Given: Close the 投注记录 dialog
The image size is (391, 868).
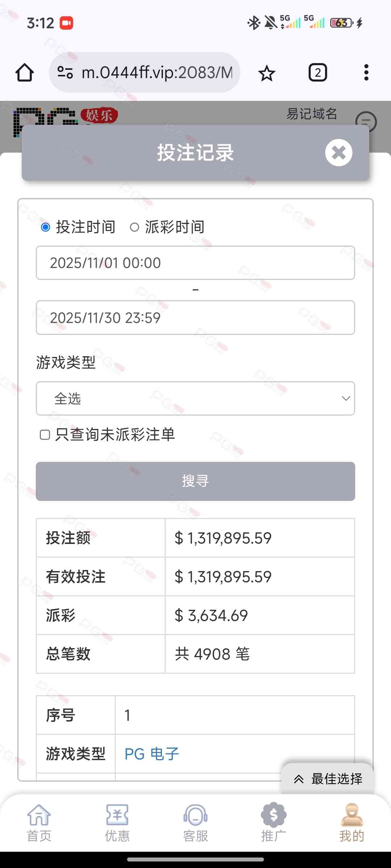Looking at the screenshot, I should (339, 153).
